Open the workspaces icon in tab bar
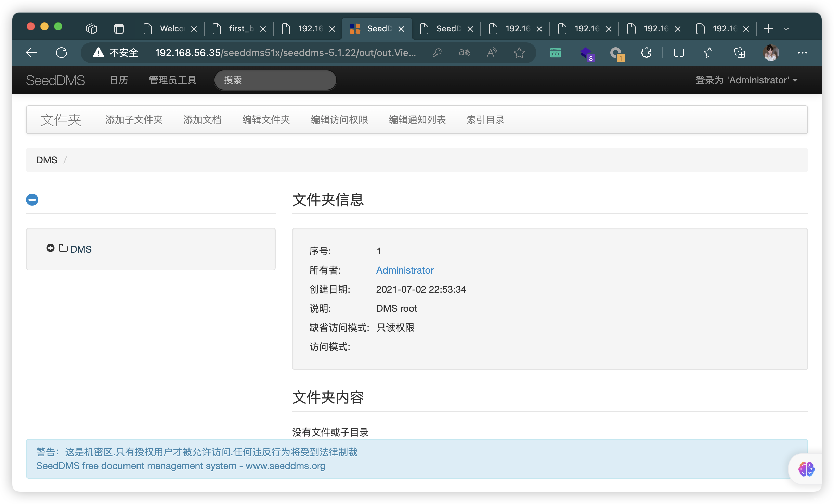The image size is (834, 504). 92,29
